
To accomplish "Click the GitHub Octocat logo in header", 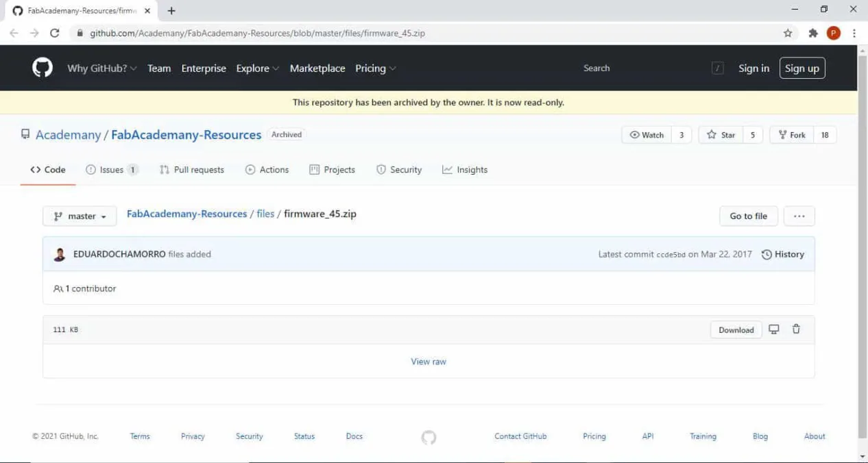I will tap(43, 68).
